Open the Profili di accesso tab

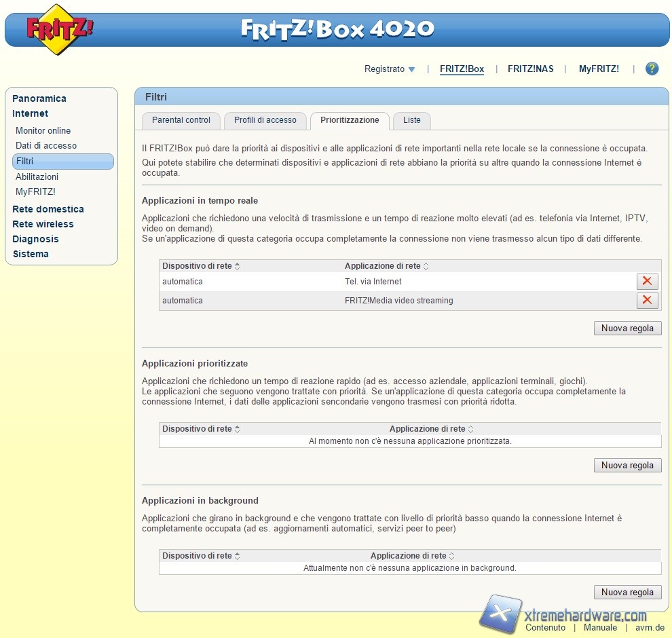(x=265, y=120)
